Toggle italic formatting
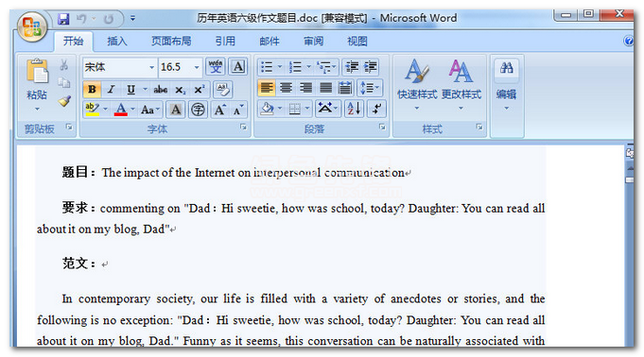Viewport: 644px width, 357px height. tap(111, 90)
